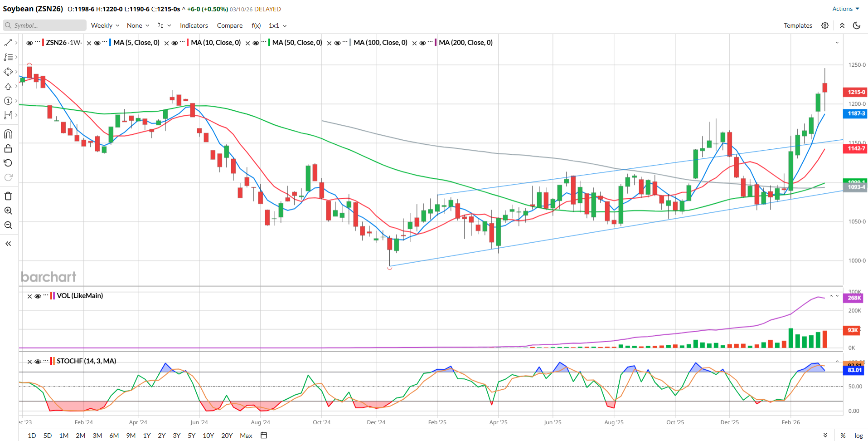Screen dimensions: 868x441
Task: Toggle the log scale option
Action: click(x=858, y=436)
